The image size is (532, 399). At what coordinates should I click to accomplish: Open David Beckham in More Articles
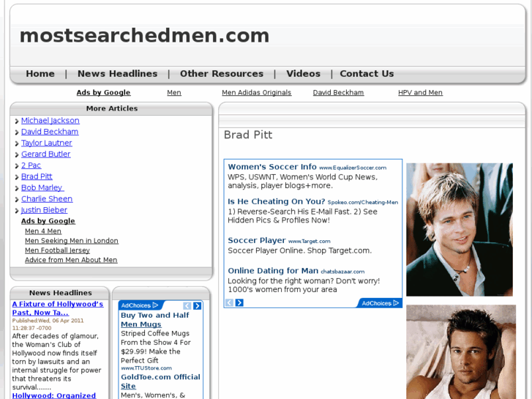point(50,132)
